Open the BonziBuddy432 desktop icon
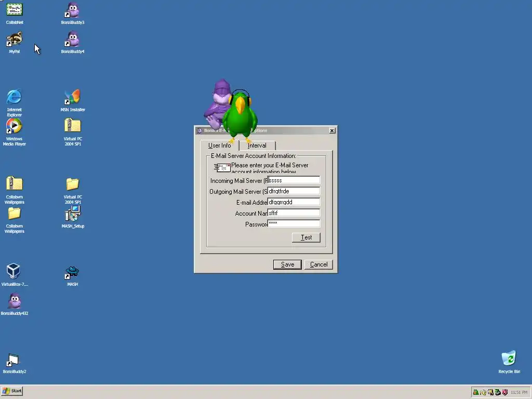Viewport: 532px width, 399px height. (14, 304)
